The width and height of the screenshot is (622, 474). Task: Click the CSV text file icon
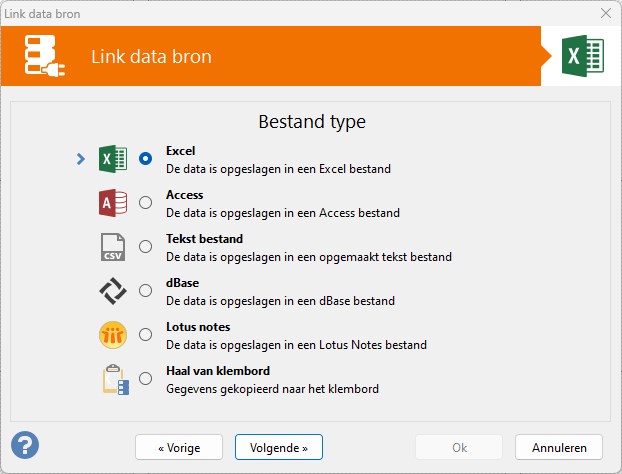pyautogui.click(x=113, y=247)
